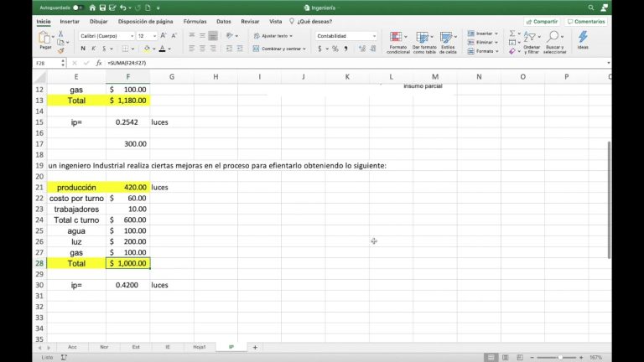Open the font size 12 dropdown
The width and height of the screenshot is (644, 362).
[x=148, y=36]
